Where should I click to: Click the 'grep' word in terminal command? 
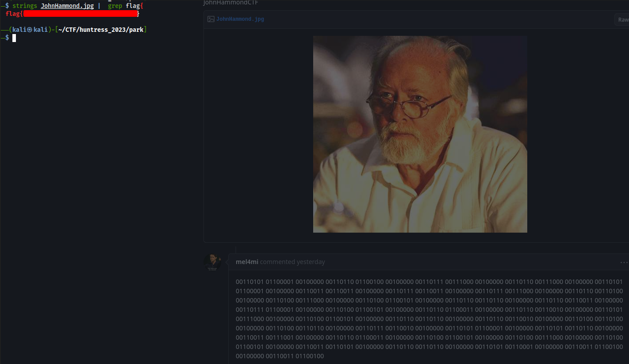(x=115, y=6)
